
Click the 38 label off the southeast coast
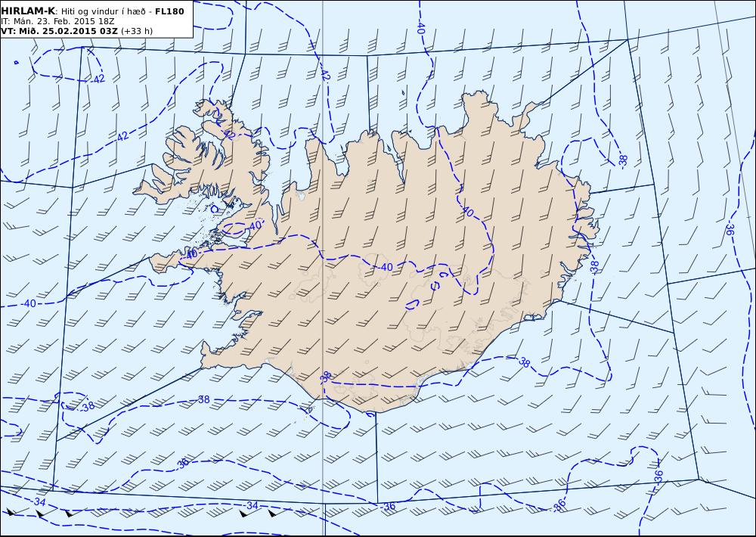point(525,362)
